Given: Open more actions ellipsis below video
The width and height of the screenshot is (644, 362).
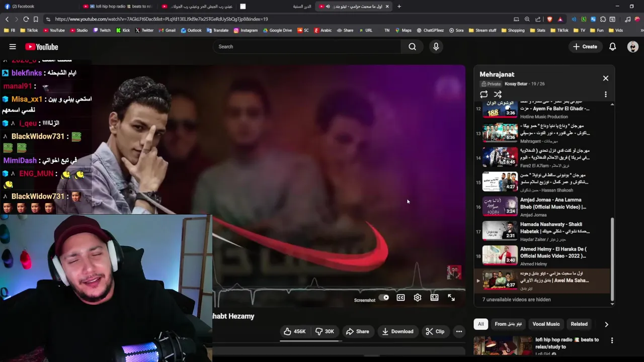Looking at the screenshot, I should pos(459,331).
